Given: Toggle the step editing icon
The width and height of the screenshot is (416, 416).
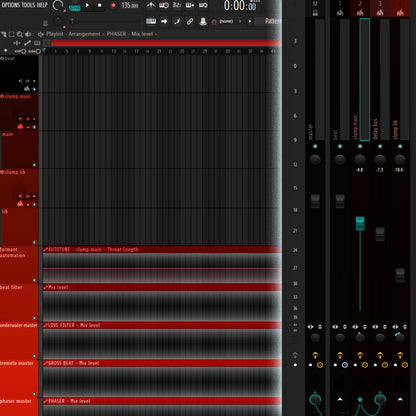Looking at the screenshot, I should click(177, 21).
